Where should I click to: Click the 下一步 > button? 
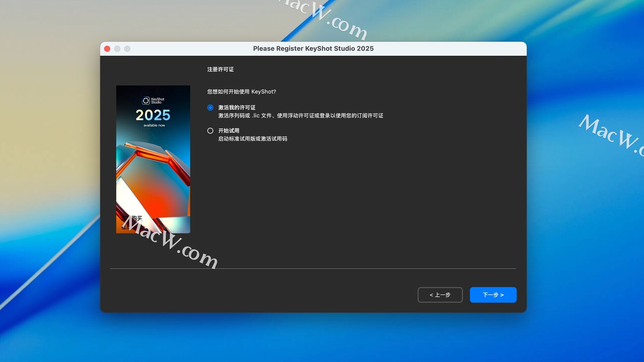pyautogui.click(x=493, y=295)
